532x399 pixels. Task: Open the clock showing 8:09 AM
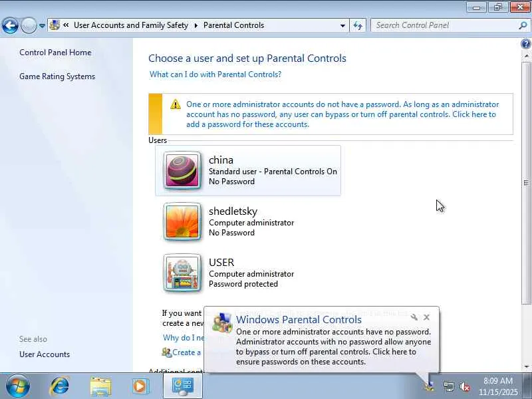point(498,386)
